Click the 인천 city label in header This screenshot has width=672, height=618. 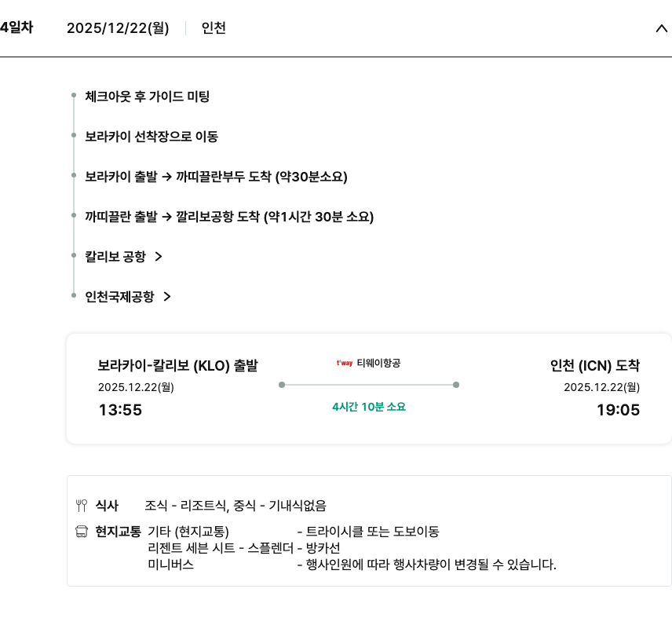(x=214, y=28)
